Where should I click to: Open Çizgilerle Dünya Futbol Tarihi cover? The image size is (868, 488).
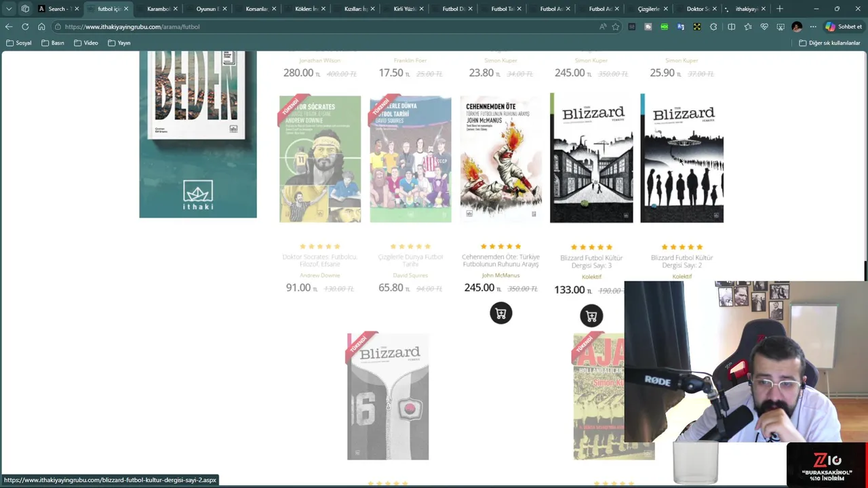click(410, 159)
